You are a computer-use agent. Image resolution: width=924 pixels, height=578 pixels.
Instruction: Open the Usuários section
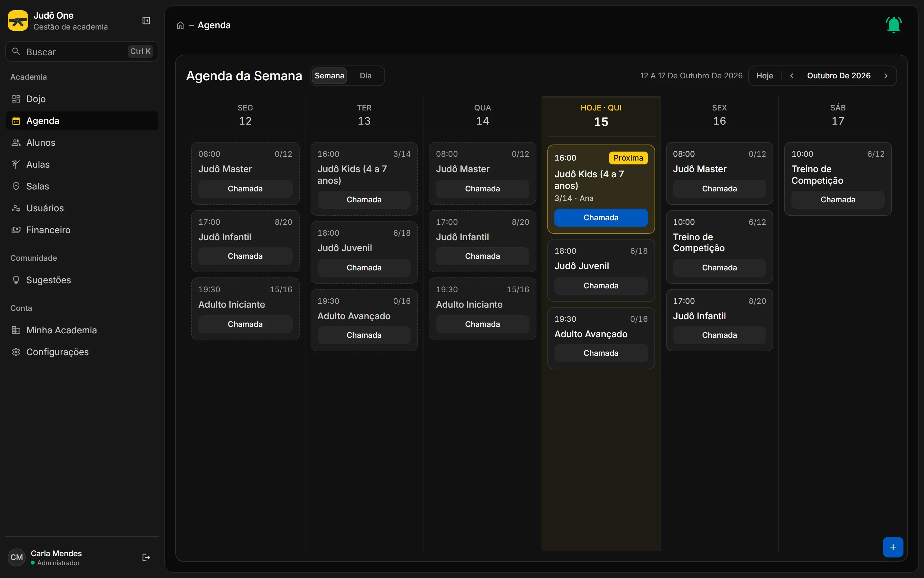pos(82,208)
